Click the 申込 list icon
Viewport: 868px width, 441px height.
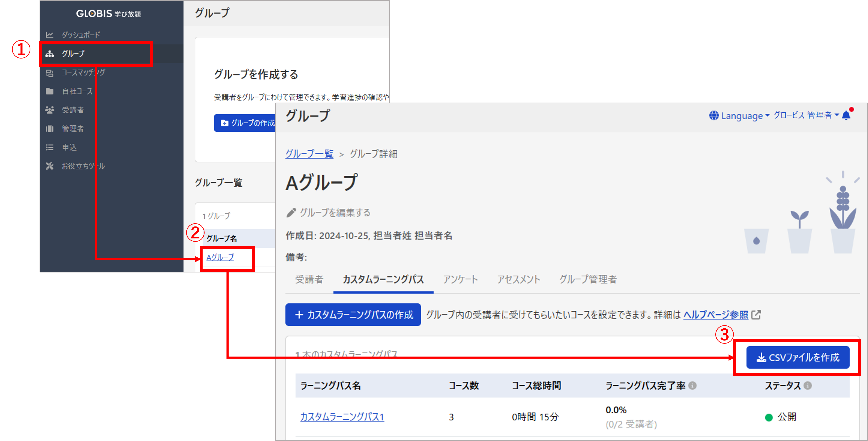pos(49,147)
